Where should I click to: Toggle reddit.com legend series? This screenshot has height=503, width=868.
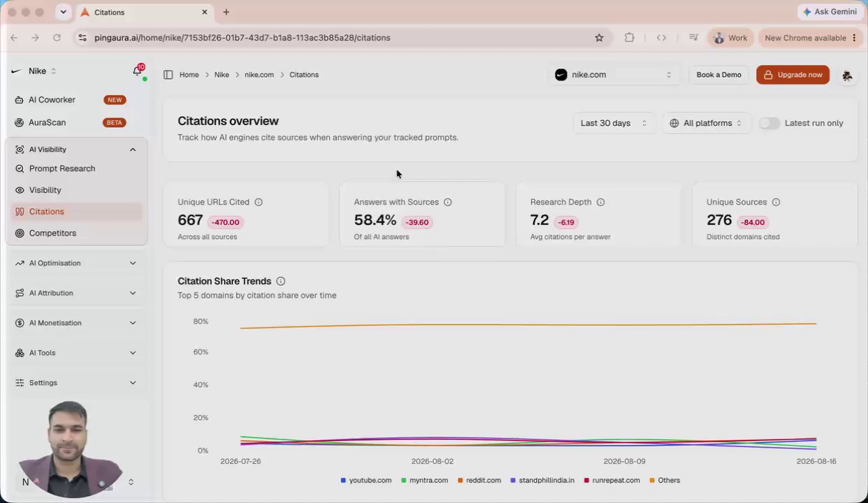479,481
